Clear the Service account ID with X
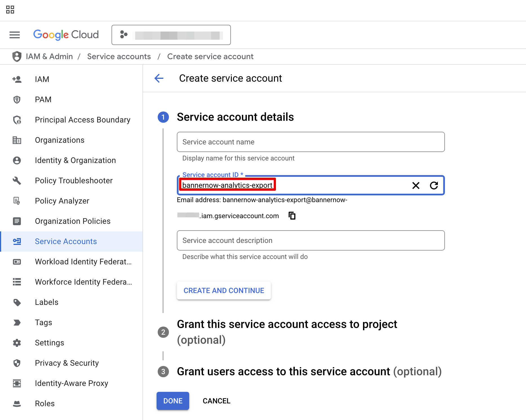This screenshot has height=420, width=526. coord(416,186)
